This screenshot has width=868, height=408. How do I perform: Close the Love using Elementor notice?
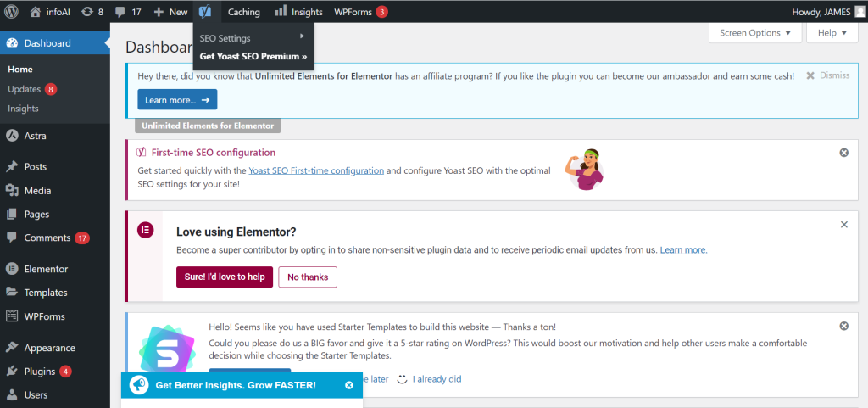843,225
